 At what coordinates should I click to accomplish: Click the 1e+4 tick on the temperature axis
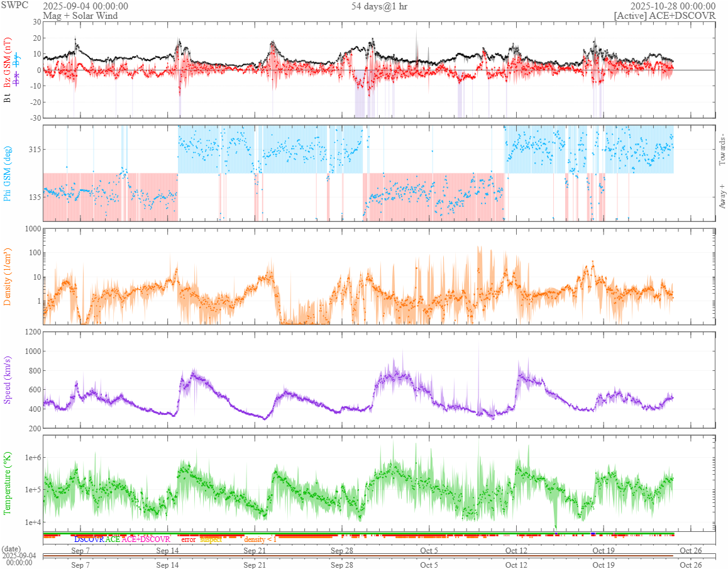[x=33, y=522]
